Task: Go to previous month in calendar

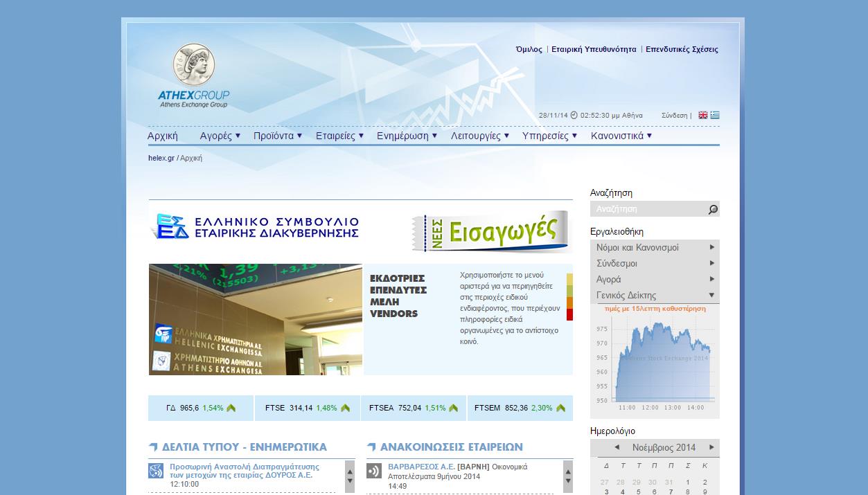Action: point(617,447)
